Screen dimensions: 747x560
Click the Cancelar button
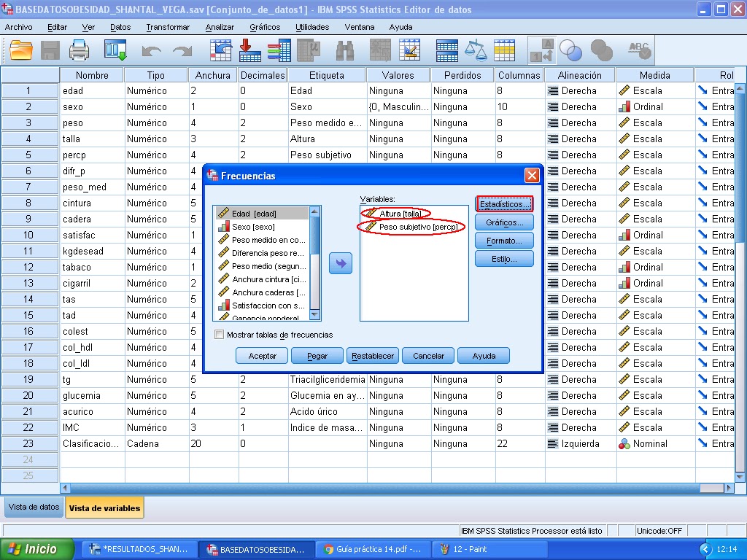(428, 356)
